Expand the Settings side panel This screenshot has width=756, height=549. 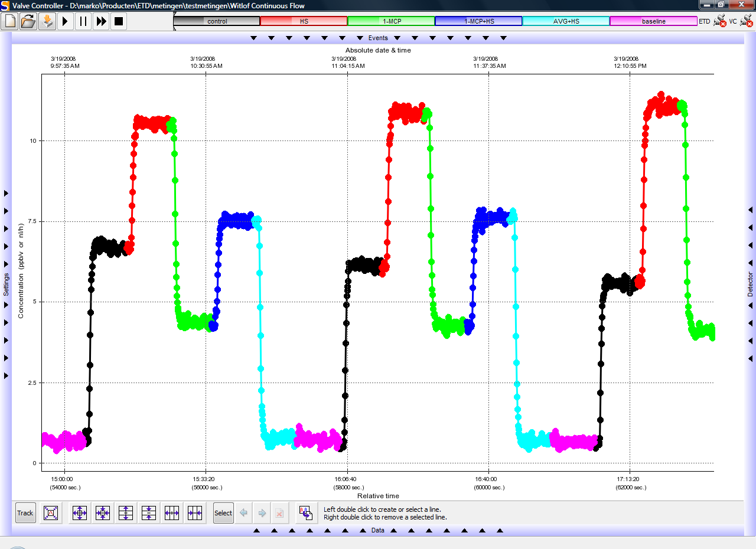click(x=6, y=284)
